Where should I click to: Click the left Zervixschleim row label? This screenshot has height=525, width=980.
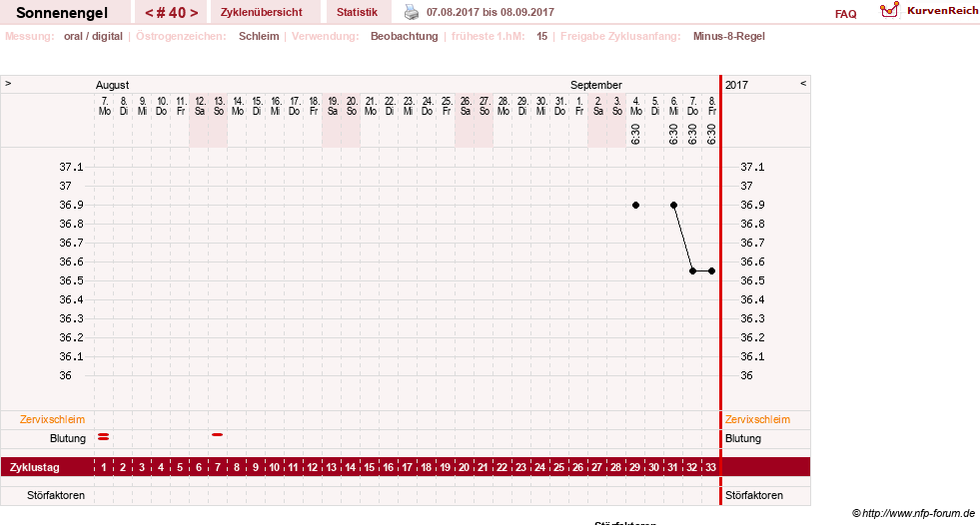(x=52, y=419)
